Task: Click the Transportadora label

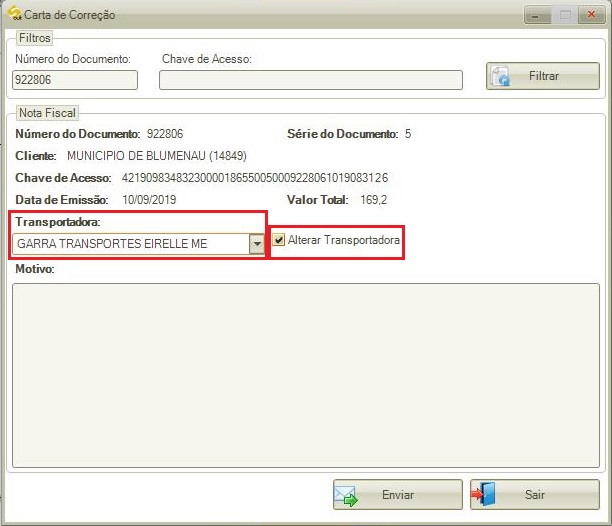Action: click(x=58, y=222)
